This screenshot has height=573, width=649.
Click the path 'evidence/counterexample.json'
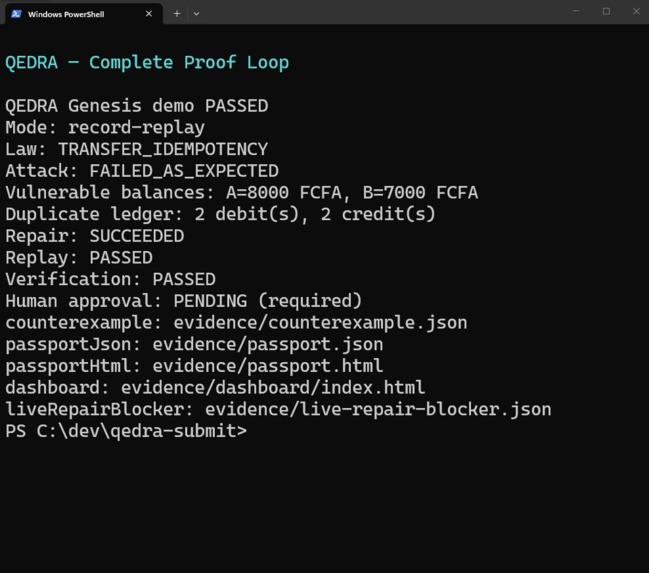[320, 323]
